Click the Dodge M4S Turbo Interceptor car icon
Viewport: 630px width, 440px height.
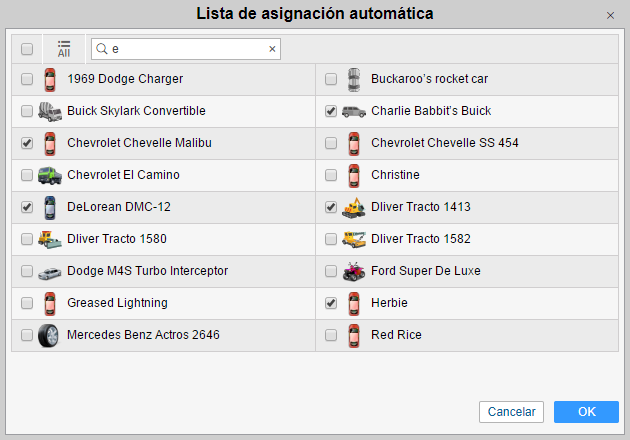click(50, 271)
